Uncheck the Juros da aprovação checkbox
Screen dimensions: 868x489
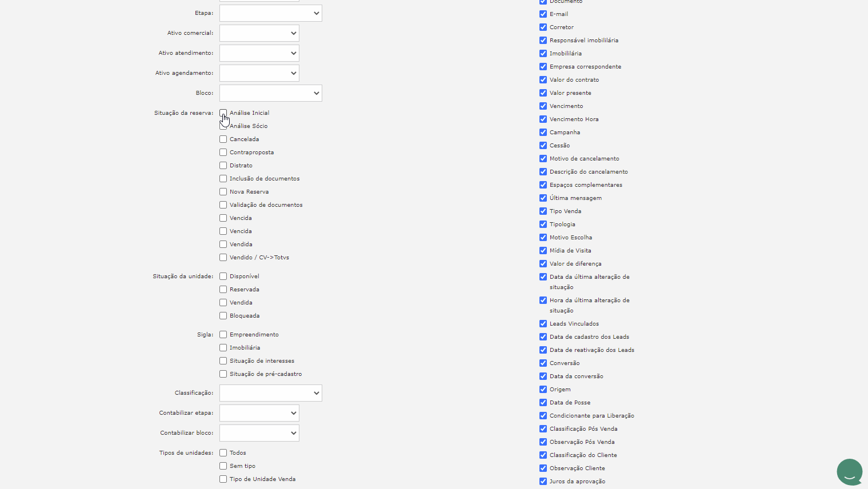[543, 482]
